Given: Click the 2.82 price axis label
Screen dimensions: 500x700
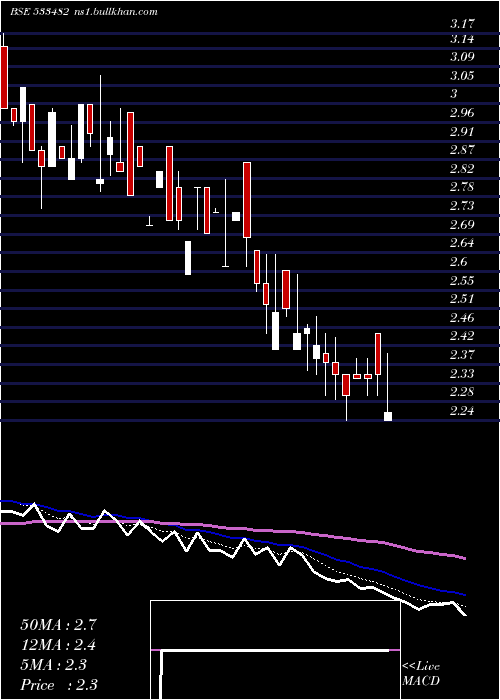Looking at the screenshot, I should coord(462,169).
